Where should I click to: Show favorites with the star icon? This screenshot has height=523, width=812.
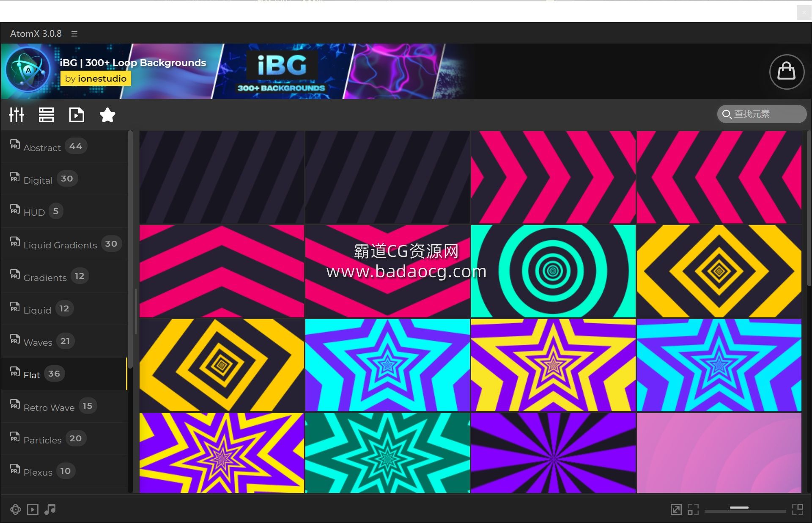107,115
